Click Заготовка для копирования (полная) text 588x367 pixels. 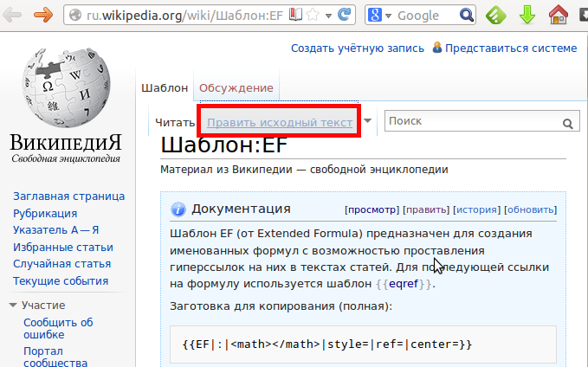(281, 306)
